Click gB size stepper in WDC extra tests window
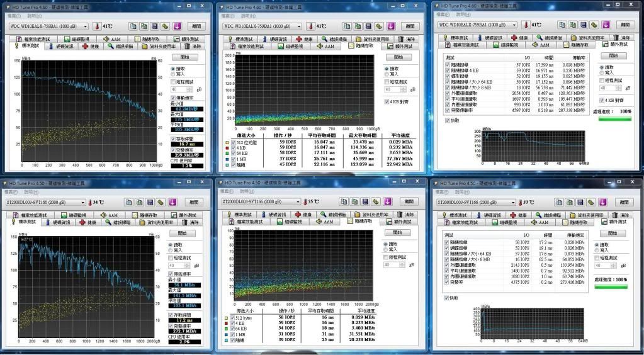This screenshot has height=355, width=644. point(618,88)
